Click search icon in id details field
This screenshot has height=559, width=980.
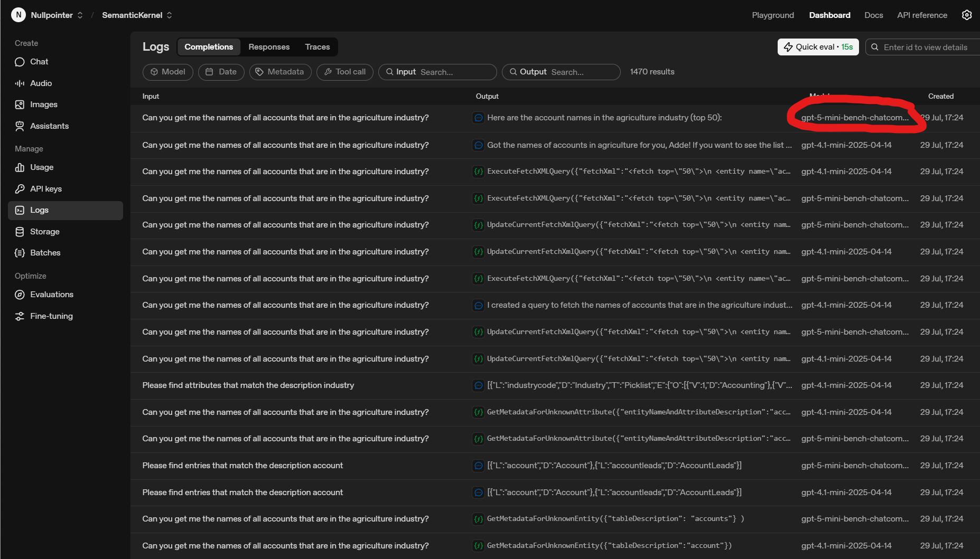click(875, 47)
